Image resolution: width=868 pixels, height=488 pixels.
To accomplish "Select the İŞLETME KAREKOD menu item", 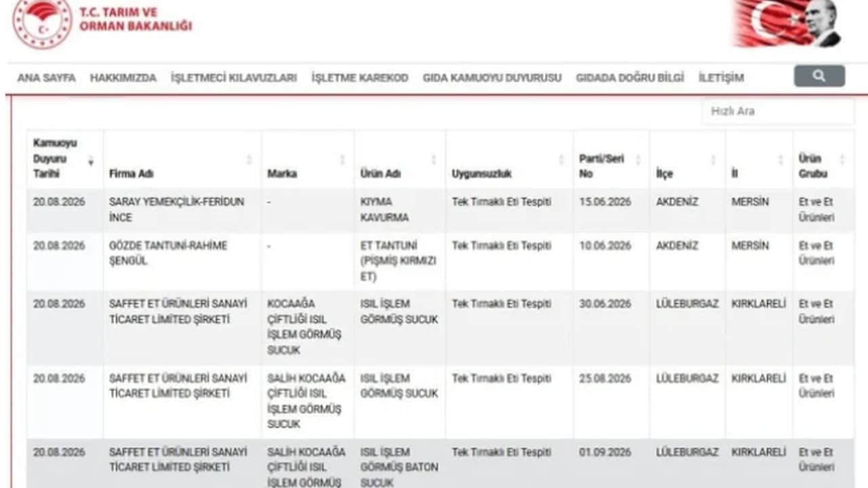I will (360, 77).
